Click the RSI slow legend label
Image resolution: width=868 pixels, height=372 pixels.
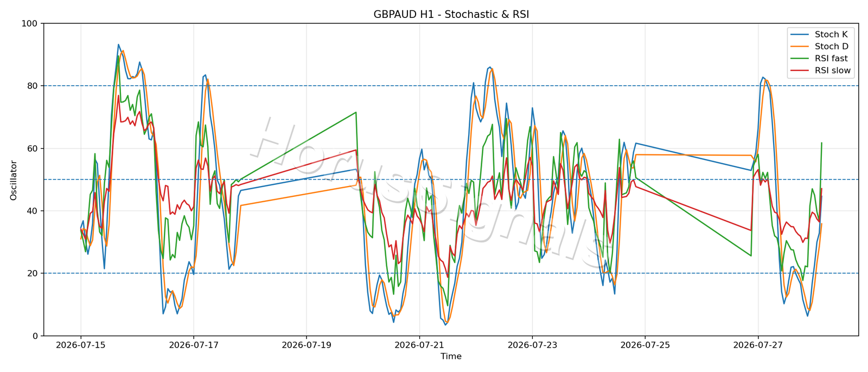(x=833, y=70)
